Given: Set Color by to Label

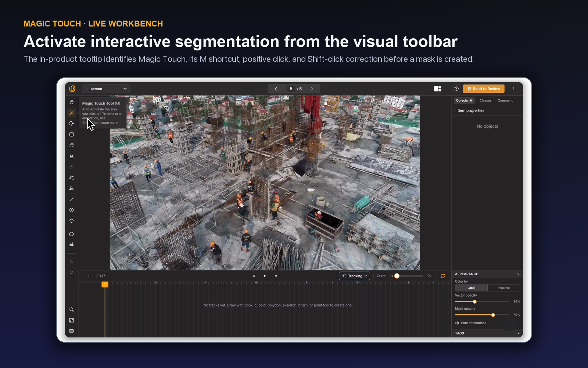Looking at the screenshot, I should click(x=471, y=288).
